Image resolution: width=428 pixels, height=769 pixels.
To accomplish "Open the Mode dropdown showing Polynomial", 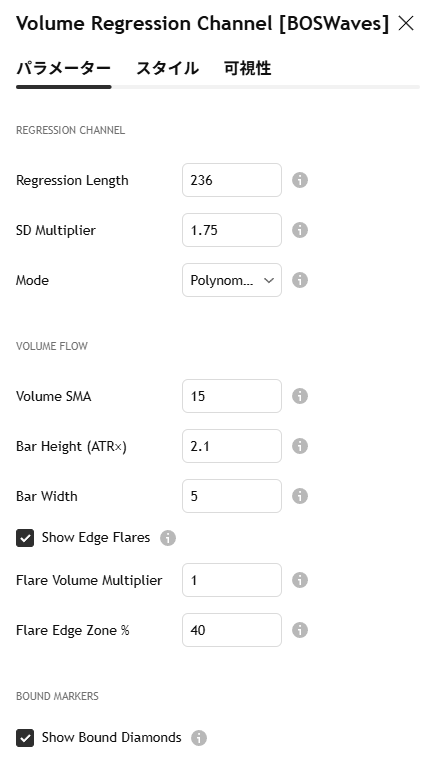I will click(x=232, y=280).
